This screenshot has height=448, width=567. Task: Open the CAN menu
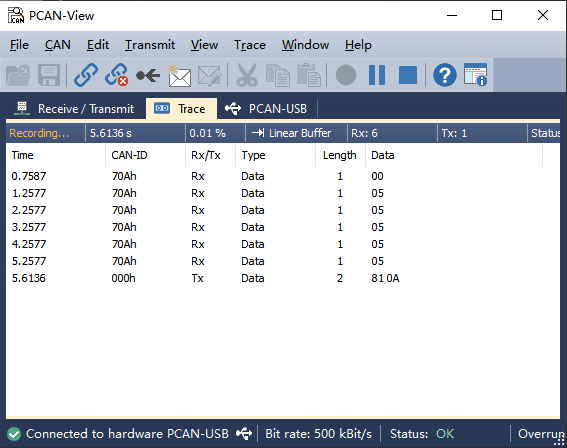tap(57, 45)
